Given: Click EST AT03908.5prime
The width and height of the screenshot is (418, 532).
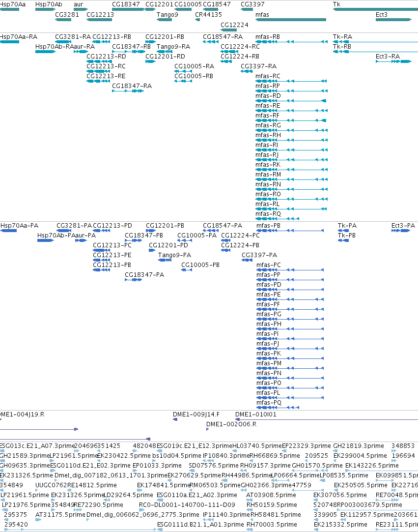Looking at the screenshot, I should (271, 495).
